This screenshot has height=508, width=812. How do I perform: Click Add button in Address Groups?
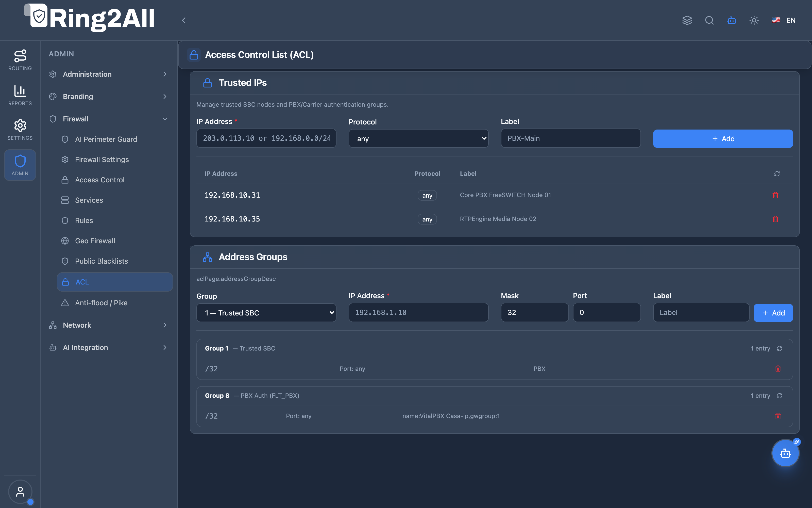click(x=773, y=313)
